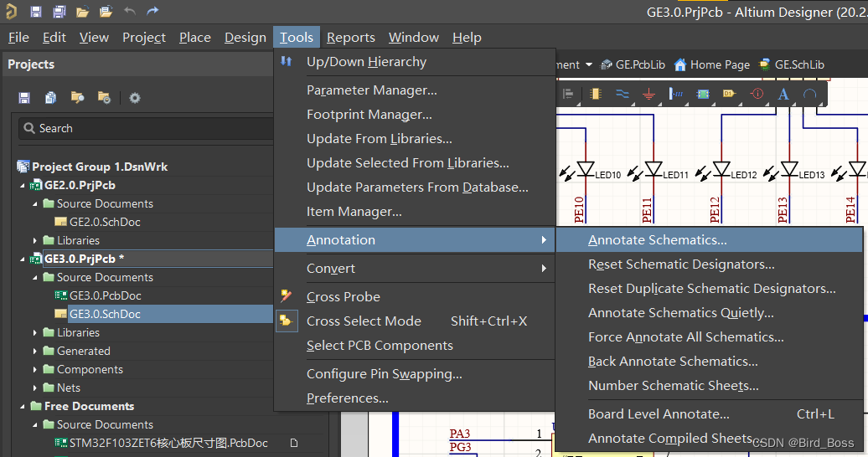Screen dimensions: 868x457
Task: Click the Cross Probe icon in the Tools menu
Action: 287,296
